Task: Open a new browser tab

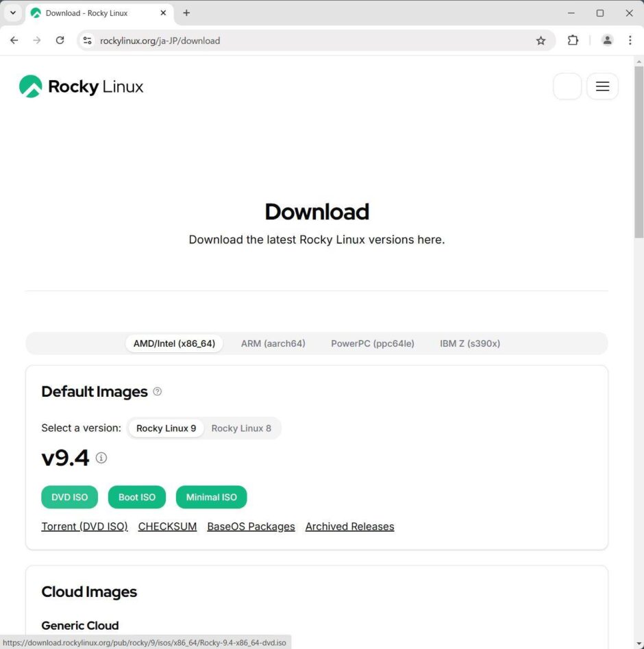Action: 186,13
